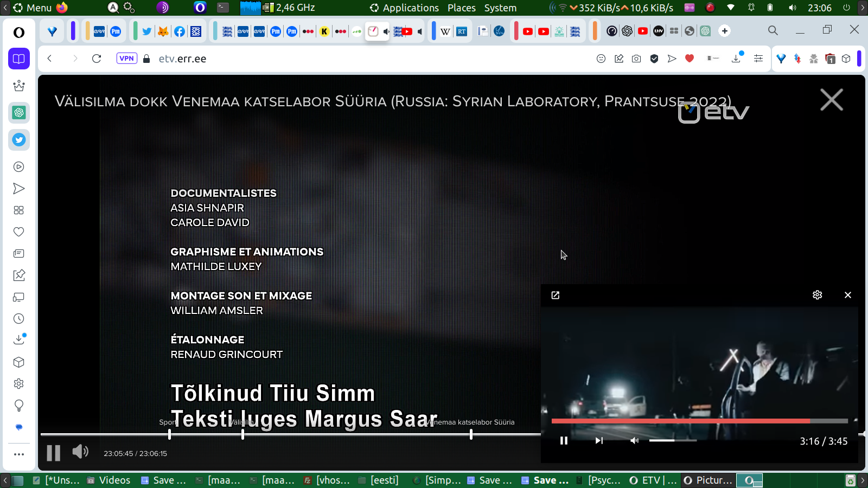Open the system Menu in top panel
Viewport: 868px width, 488px height.
pyautogui.click(x=33, y=8)
